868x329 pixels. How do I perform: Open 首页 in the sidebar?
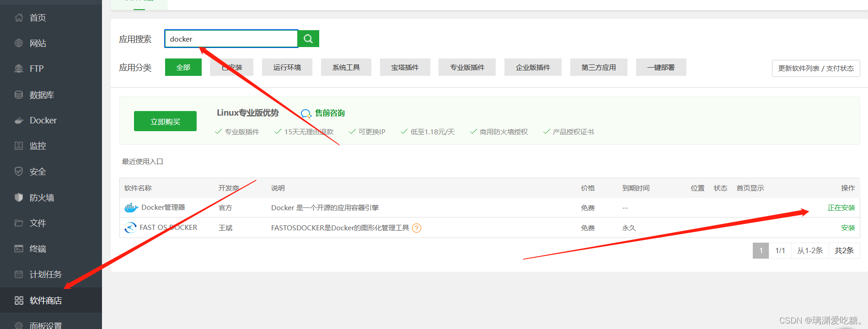pyautogui.click(x=38, y=18)
